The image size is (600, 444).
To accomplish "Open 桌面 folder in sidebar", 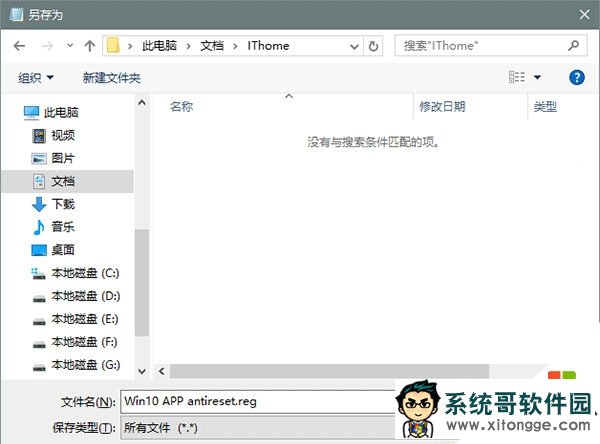I will (63, 250).
